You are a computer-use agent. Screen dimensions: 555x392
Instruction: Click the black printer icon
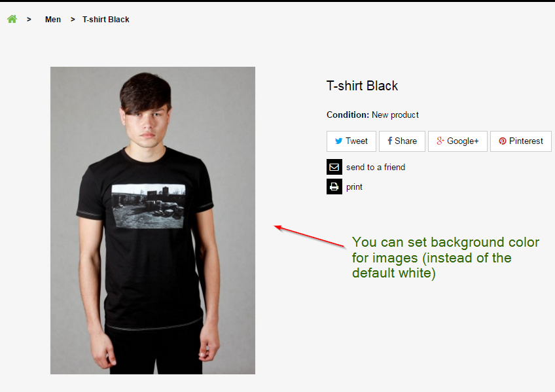334,187
